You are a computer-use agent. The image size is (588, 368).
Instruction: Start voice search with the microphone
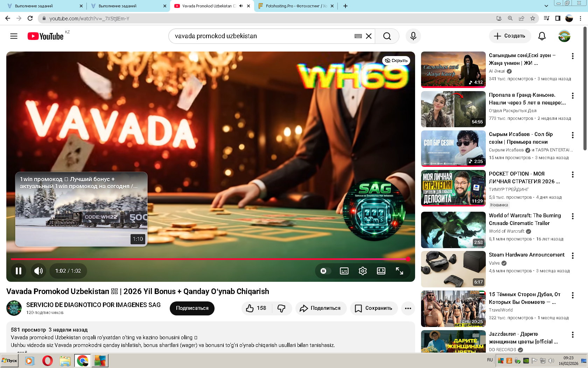point(413,36)
